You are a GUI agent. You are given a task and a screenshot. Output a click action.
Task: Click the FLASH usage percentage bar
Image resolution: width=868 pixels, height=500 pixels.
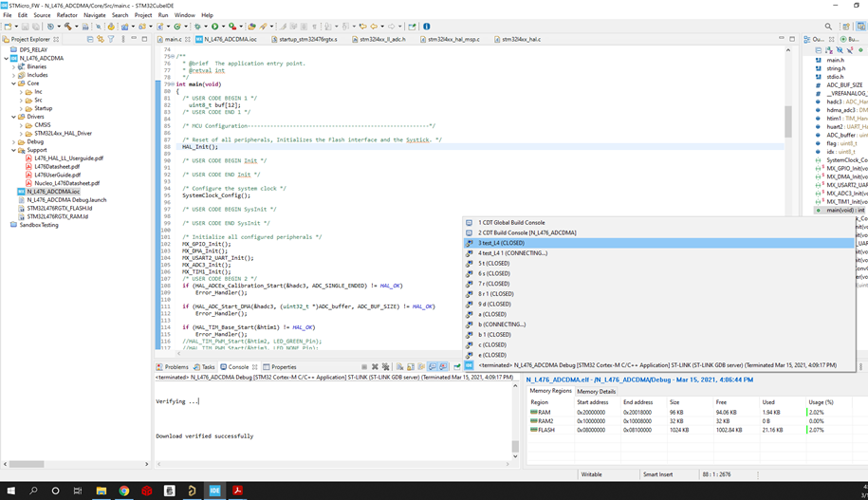tap(807, 430)
